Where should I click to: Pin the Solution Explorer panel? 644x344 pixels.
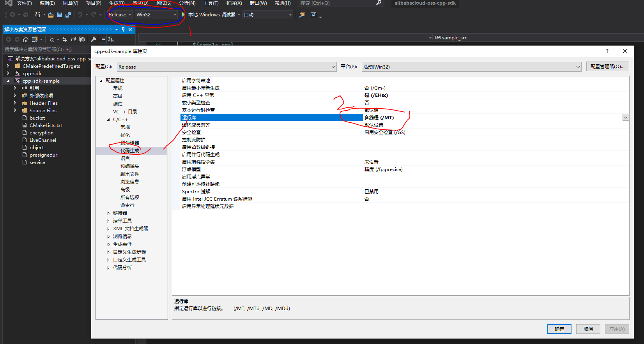coord(123,30)
